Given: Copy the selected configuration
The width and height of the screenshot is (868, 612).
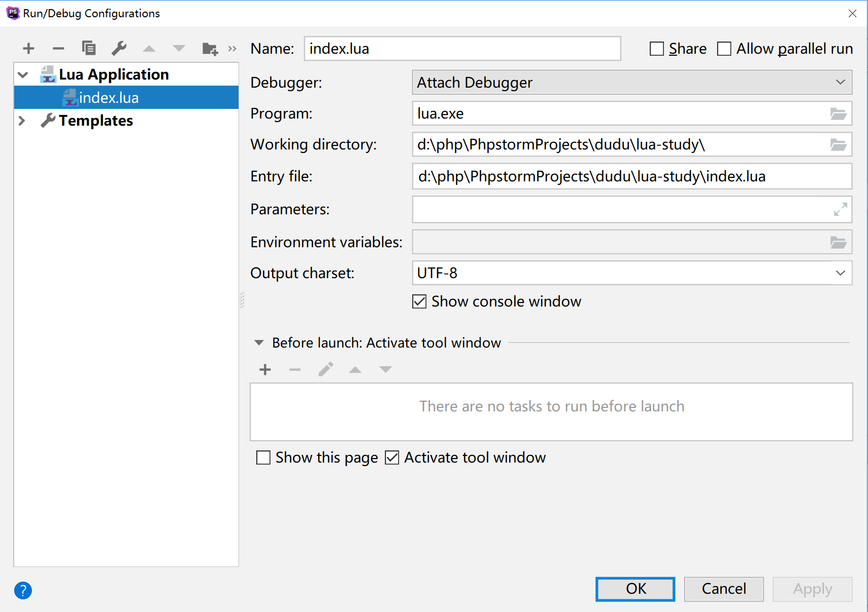Looking at the screenshot, I should pos(89,49).
